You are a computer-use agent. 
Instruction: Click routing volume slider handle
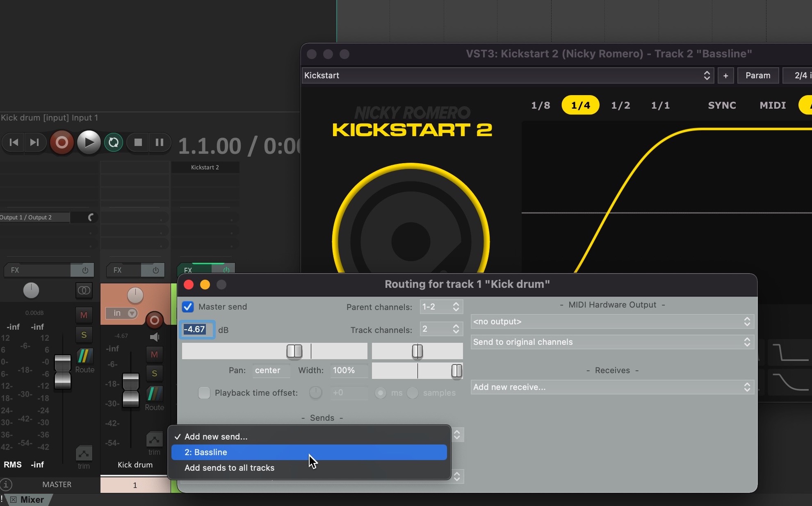[294, 351]
